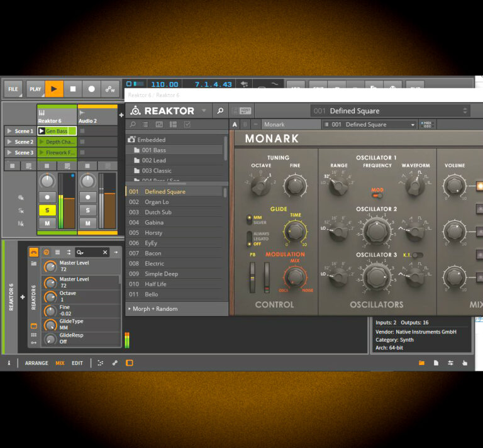Launch the Gen Bass clip
The height and width of the screenshot is (448, 483).
pyautogui.click(x=42, y=131)
